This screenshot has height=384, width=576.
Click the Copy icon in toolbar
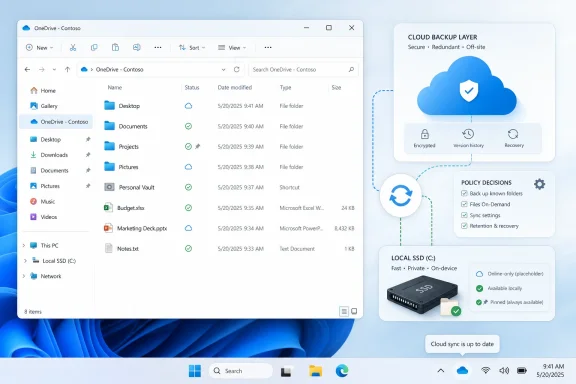click(94, 47)
